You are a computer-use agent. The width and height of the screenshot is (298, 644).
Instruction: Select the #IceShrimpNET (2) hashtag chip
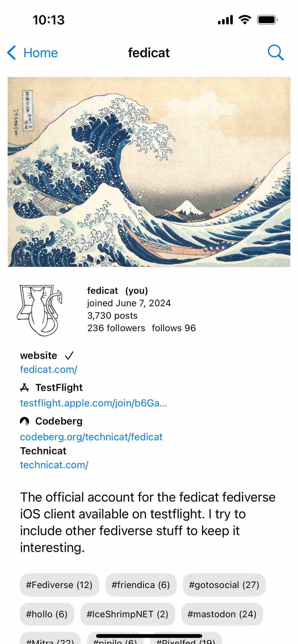pyautogui.click(x=128, y=614)
